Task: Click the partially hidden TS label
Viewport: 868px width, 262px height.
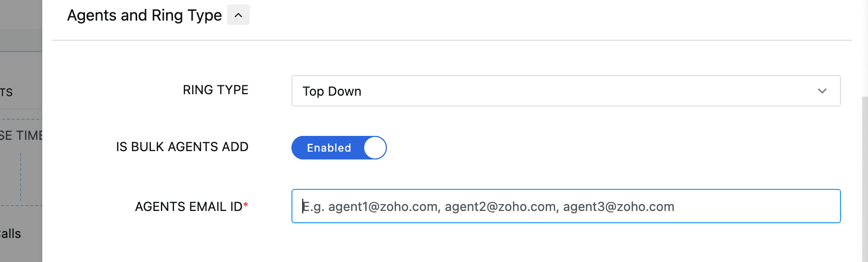Action: click(x=6, y=92)
